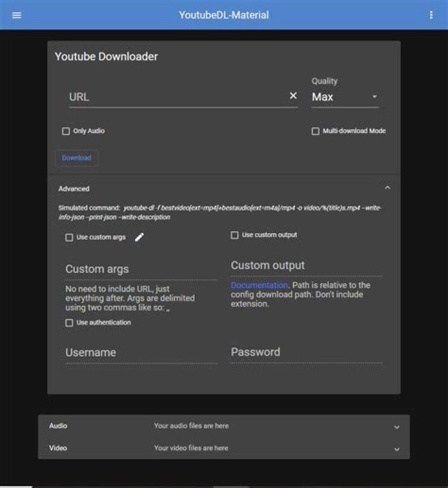Click the simulated youtube-dl command text
The width and height of the screenshot is (448, 488).
pyautogui.click(x=220, y=212)
